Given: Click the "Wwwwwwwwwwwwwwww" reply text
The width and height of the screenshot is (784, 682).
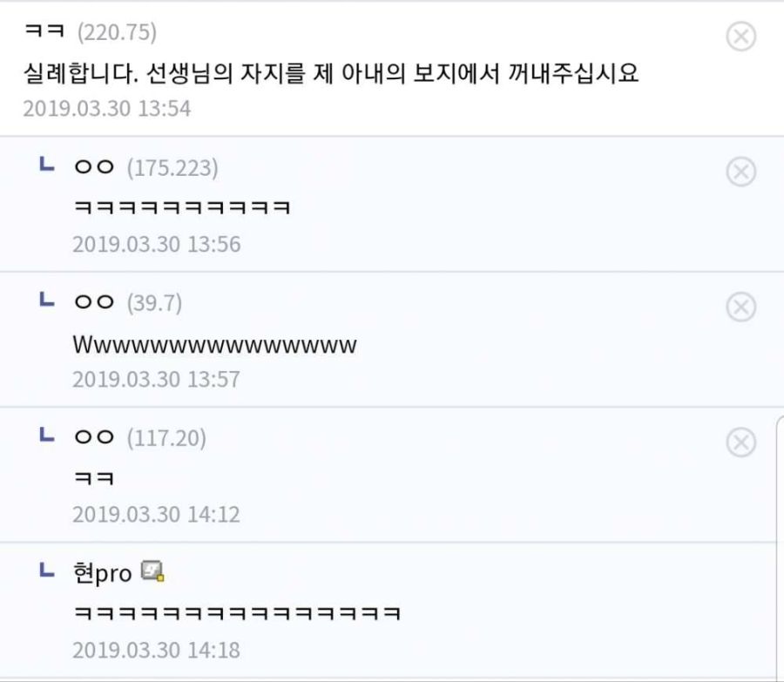Looking at the screenshot, I should [x=214, y=344].
